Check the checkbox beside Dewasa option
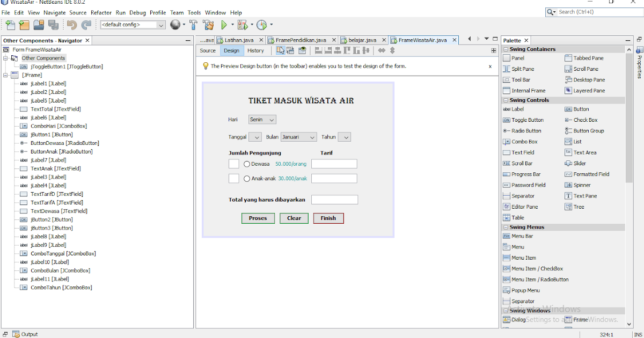 [233, 164]
